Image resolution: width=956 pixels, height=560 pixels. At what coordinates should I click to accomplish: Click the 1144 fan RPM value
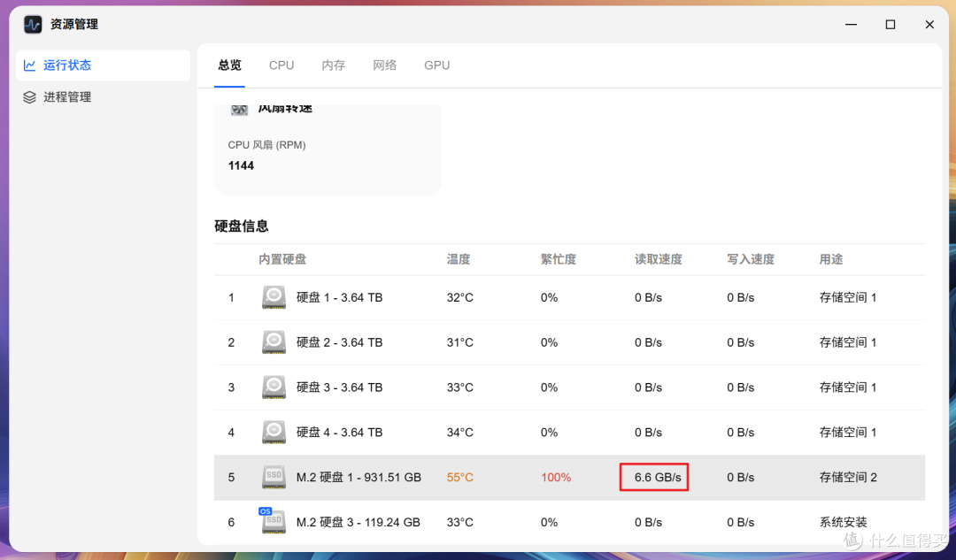[241, 165]
